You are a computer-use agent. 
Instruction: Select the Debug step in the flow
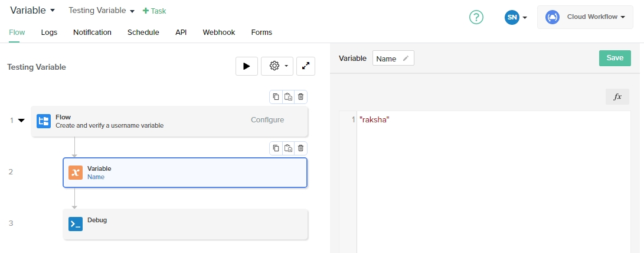click(185, 224)
